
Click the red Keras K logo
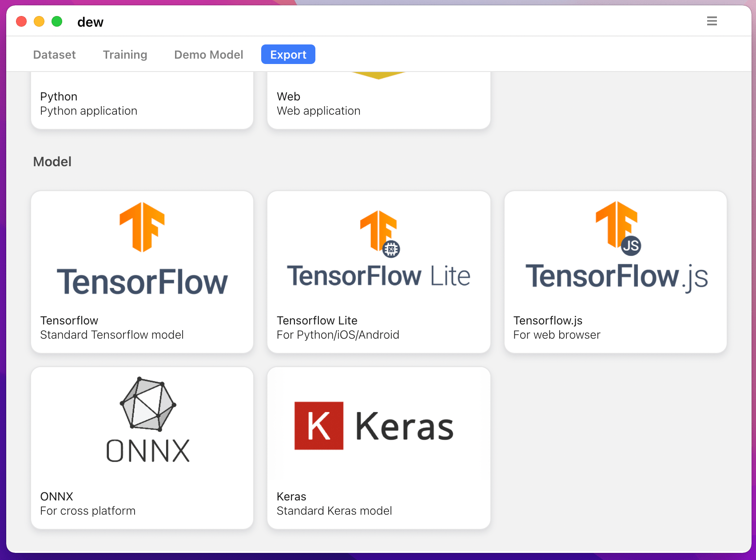319,426
